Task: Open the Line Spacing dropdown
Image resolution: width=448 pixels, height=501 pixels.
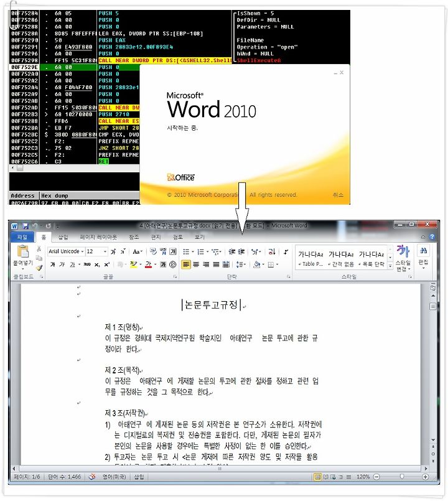Action: pos(241,265)
